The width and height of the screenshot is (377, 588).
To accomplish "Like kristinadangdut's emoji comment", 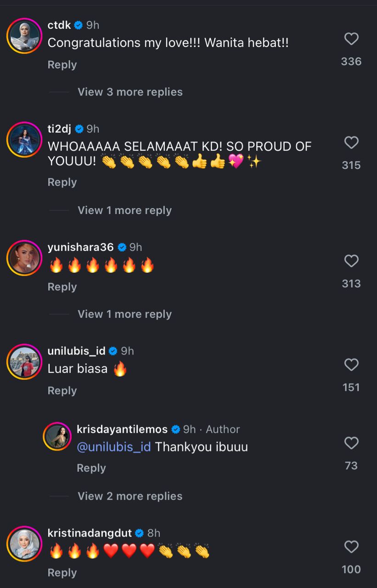I will (x=351, y=547).
